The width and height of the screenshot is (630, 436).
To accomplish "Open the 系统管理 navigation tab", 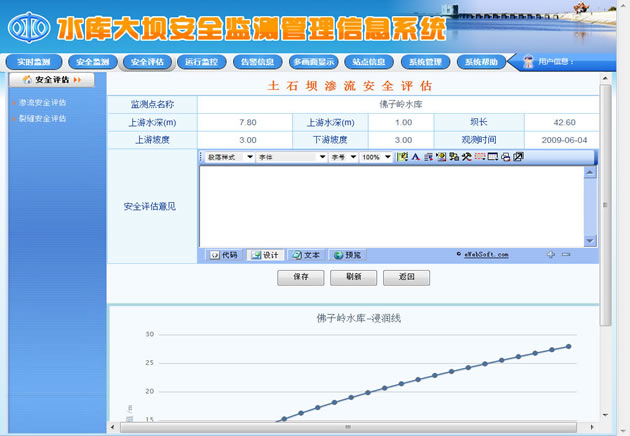I will click(x=425, y=62).
